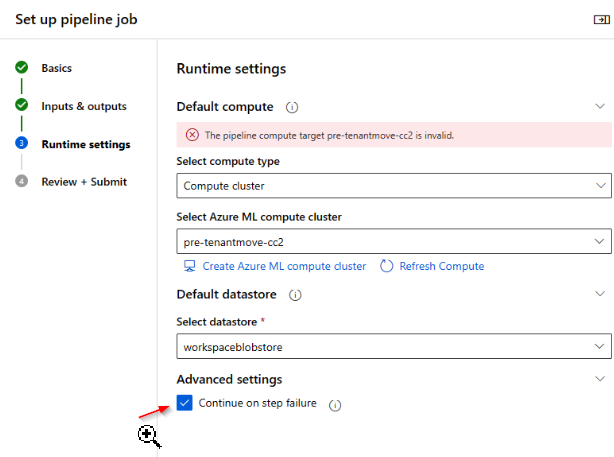614x457 pixels.
Task: Go to the Review + Submit step
Action: pos(84,182)
